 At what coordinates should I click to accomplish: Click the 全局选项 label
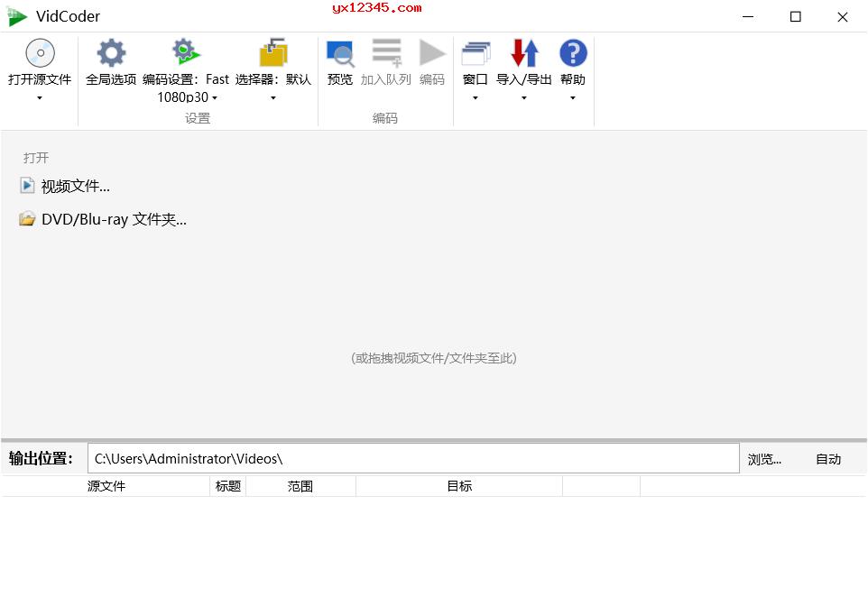coord(111,79)
